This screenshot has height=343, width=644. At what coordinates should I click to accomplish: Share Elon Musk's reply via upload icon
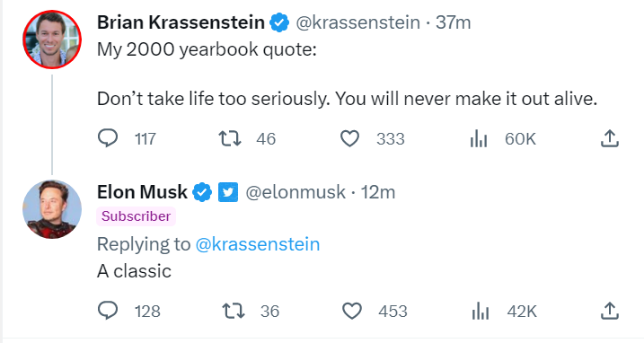[610, 311]
